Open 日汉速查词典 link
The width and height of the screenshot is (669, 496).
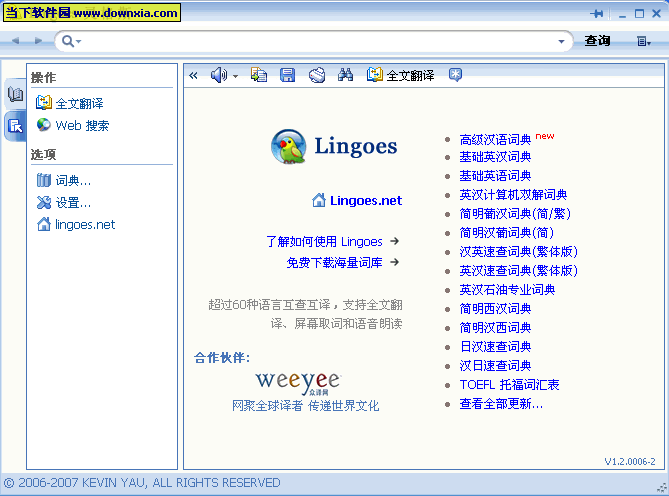coord(495,347)
